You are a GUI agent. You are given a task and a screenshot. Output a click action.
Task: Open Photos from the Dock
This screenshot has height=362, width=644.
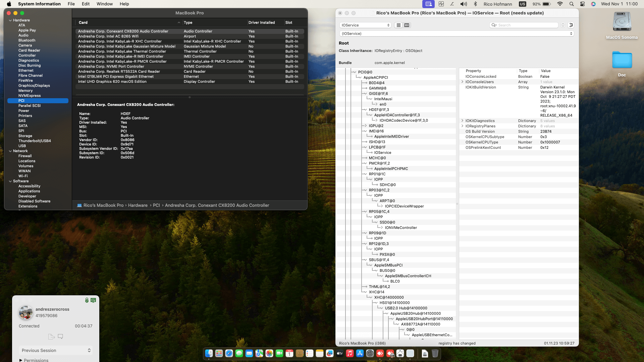coord(269,353)
